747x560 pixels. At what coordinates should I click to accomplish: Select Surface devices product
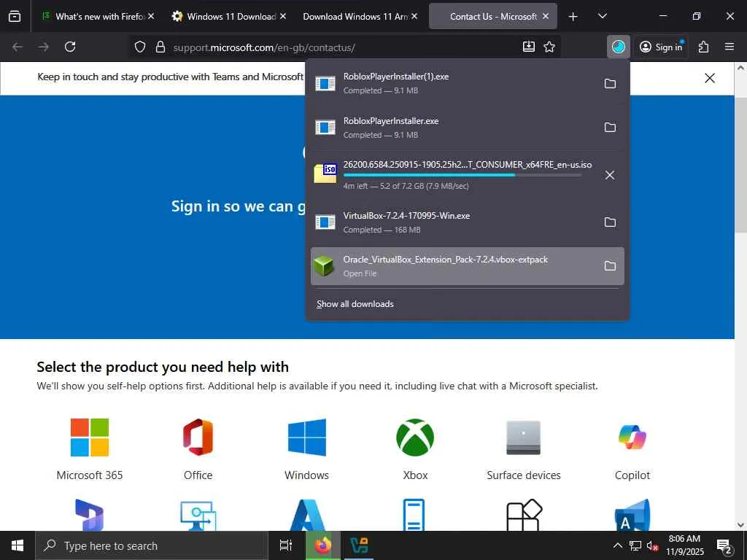pyautogui.click(x=524, y=449)
